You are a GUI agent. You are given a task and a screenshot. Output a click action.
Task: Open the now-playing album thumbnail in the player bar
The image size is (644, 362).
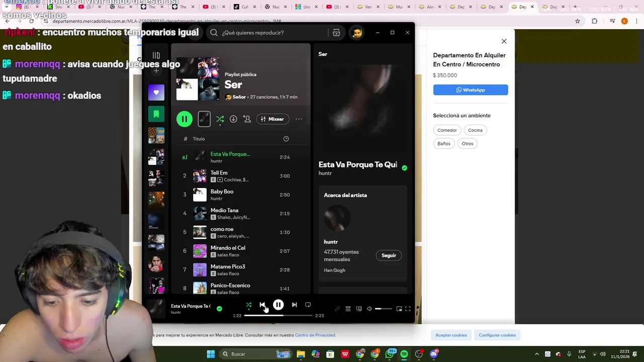(157, 308)
